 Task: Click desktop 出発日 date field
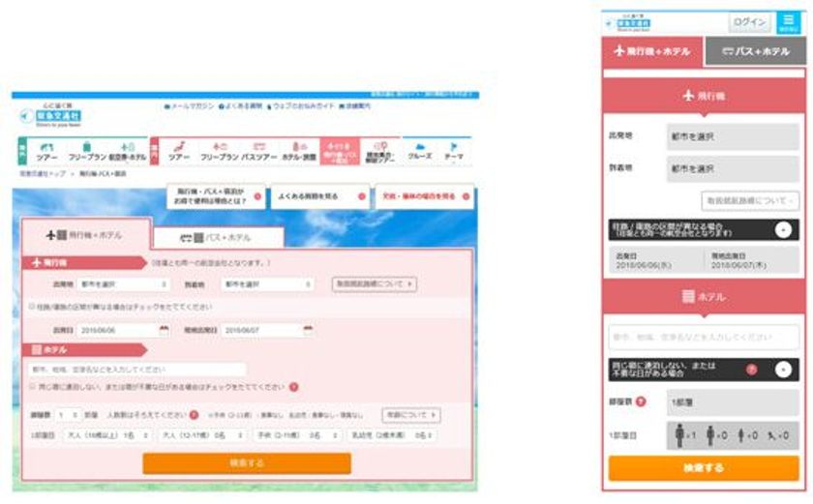[x=117, y=330]
